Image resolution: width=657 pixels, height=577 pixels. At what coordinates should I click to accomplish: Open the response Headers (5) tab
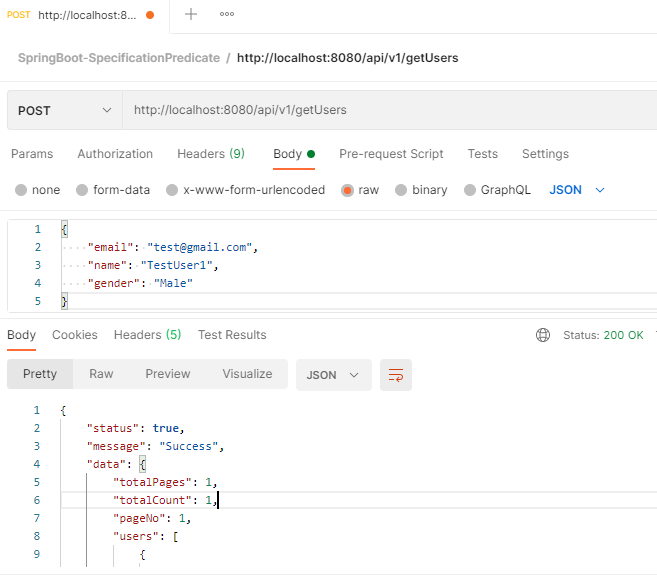pyautogui.click(x=147, y=335)
